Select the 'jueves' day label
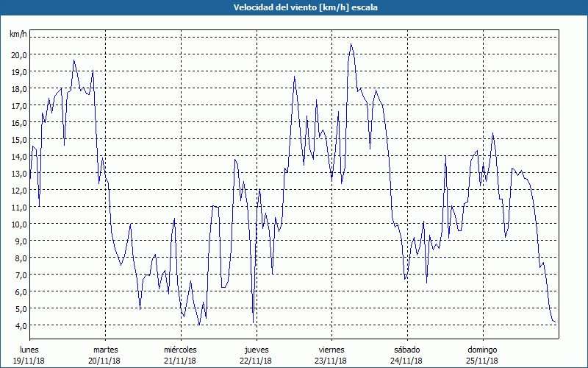The height and width of the screenshot is (368, 588). point(257,350)
